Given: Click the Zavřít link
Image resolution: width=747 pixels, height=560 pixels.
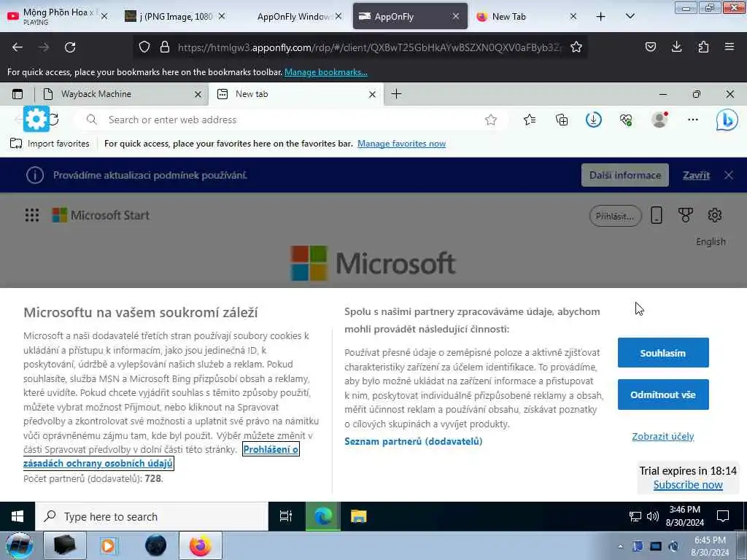Looking at the screenshot, I should tap(696, 175).
